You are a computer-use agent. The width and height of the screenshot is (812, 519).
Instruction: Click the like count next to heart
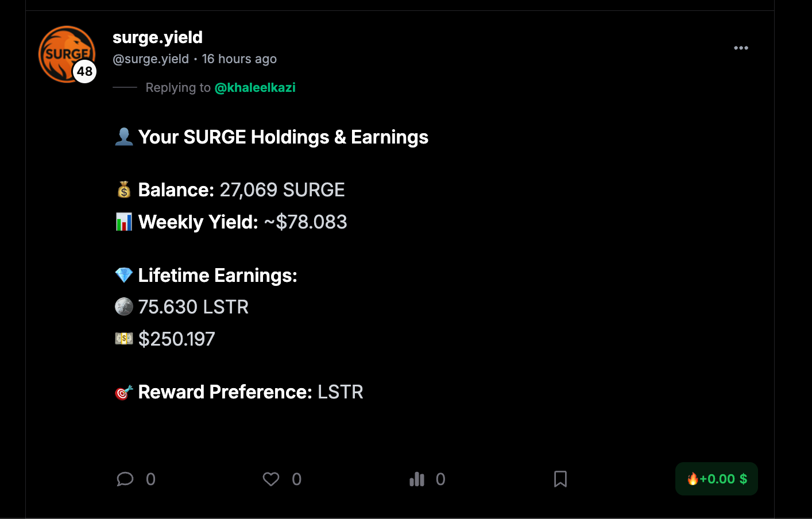296,479
